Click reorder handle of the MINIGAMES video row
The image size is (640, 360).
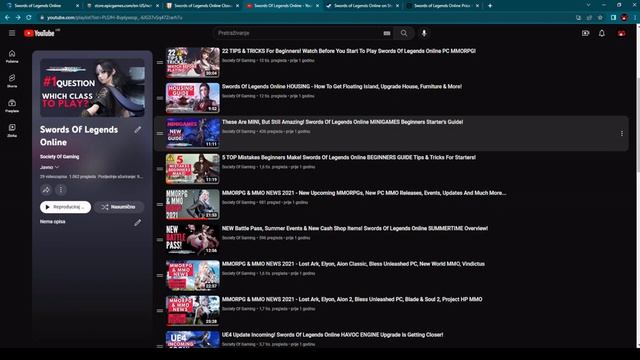[x=160, y=133]
